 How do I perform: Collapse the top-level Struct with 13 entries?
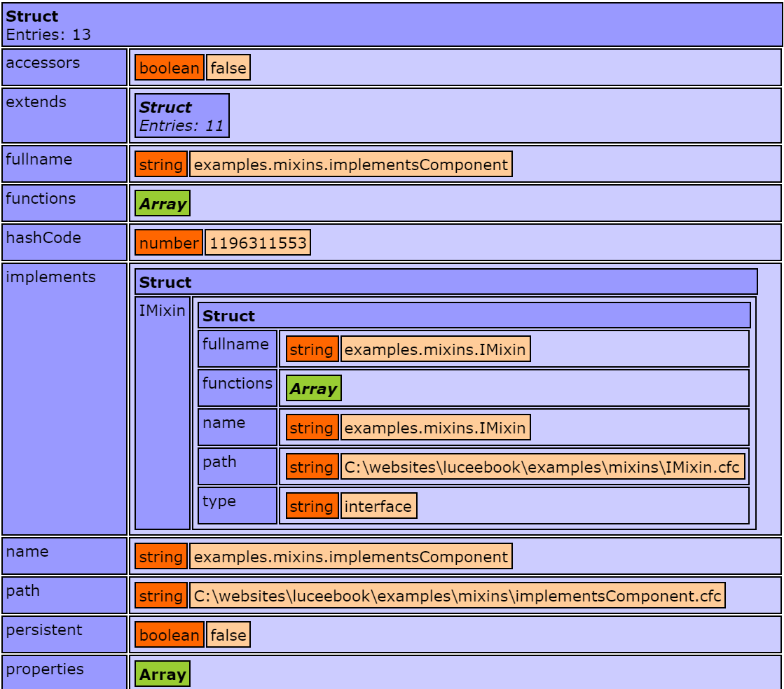pos(392,25)
